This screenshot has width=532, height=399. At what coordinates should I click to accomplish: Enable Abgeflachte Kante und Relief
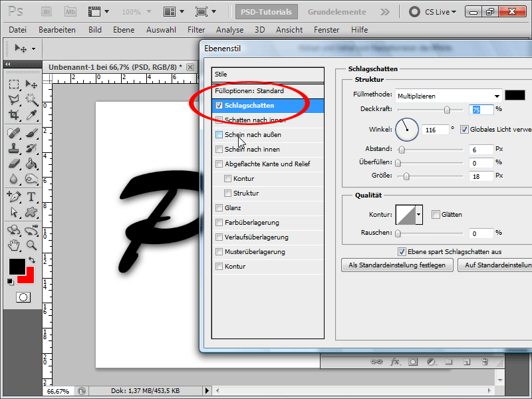click(219, 164)
